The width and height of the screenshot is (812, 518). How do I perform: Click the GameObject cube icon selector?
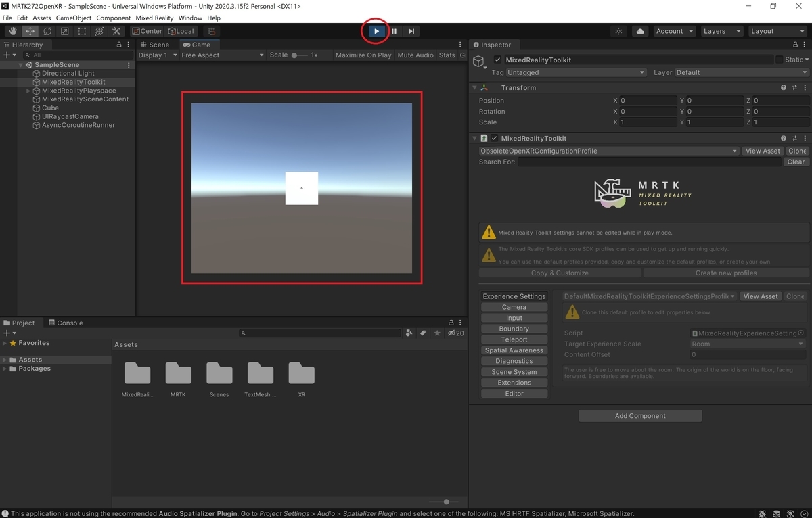pos(479,63)
